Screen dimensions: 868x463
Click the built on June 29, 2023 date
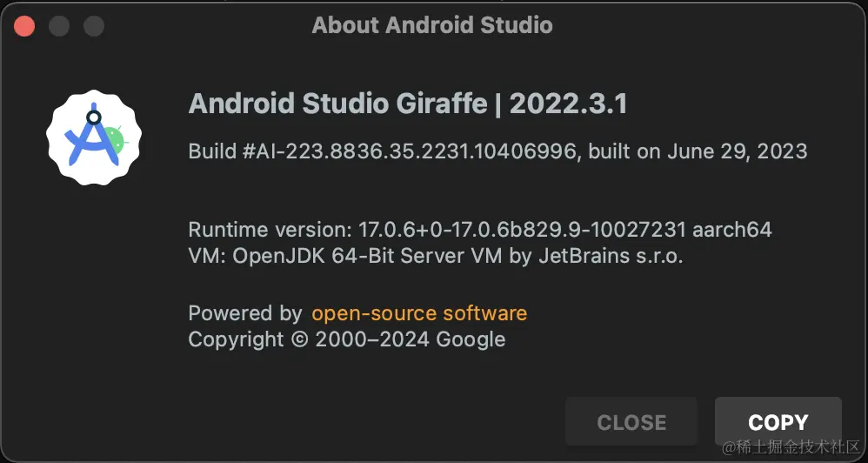[x=698, y=151]
